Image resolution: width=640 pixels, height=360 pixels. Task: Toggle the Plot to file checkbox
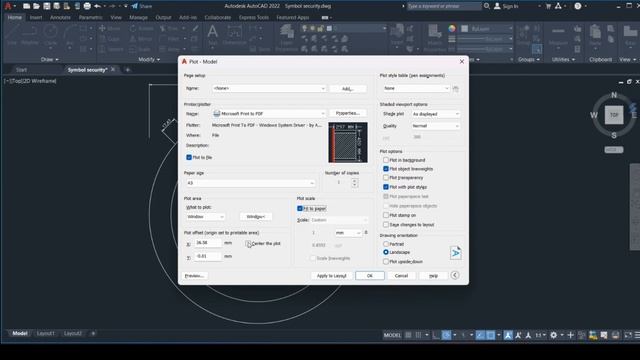[x=189, y=157]
